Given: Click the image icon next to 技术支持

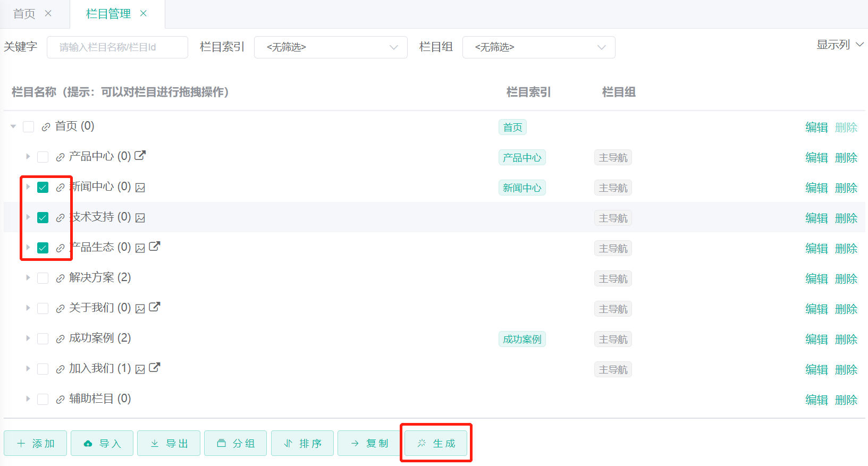Looking at the screenshot, I should [x=140, y=218].
